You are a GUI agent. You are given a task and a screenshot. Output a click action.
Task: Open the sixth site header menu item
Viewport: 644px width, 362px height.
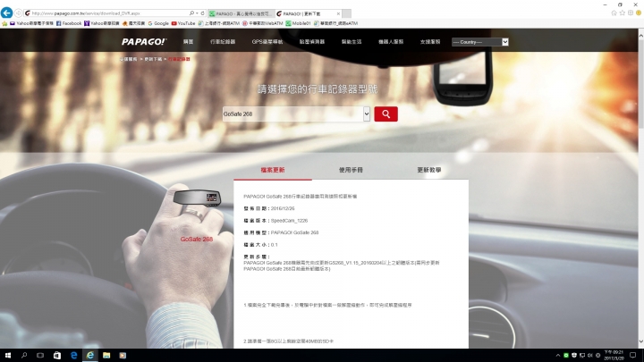click(391, 42)
